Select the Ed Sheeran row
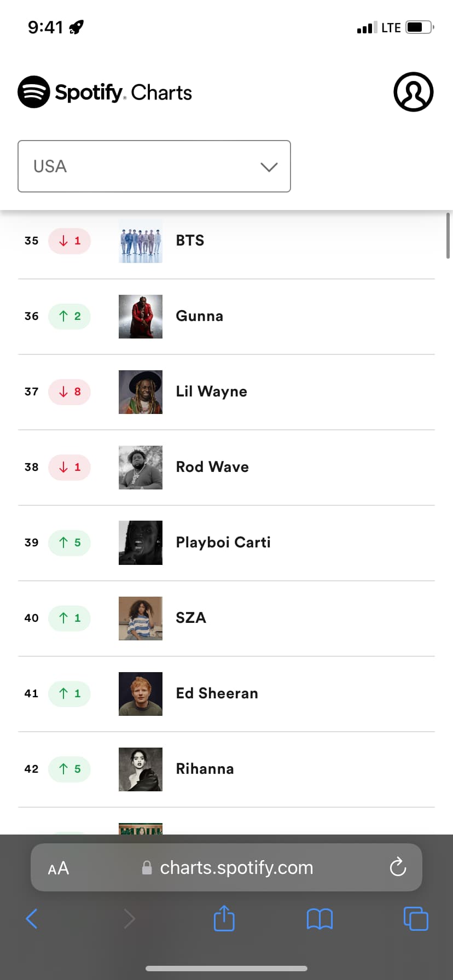This screenshot has height=980, width=453. click(226, 693)
